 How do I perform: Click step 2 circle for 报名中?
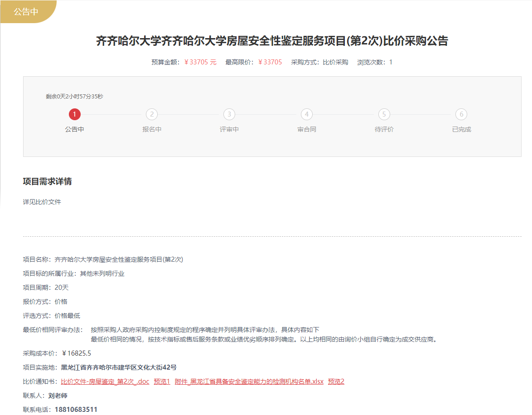point(152,114)
